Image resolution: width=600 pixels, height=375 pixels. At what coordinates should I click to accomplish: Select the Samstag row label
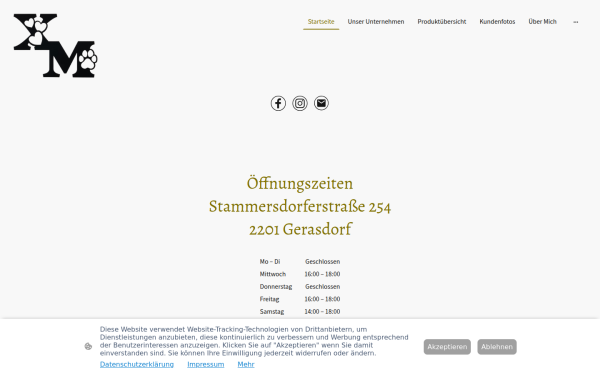pyautogui.click(x=272, y=311)
